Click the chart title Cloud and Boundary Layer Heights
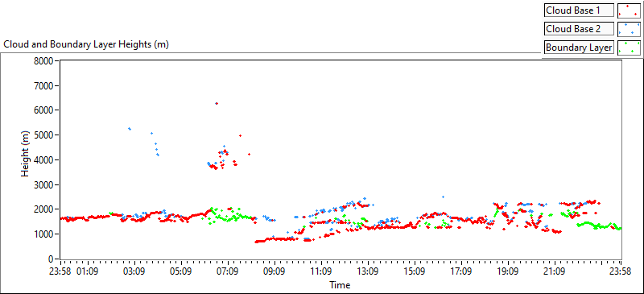Screen dimensions: 644x294 pyautogui.click(x=86, y=44)
